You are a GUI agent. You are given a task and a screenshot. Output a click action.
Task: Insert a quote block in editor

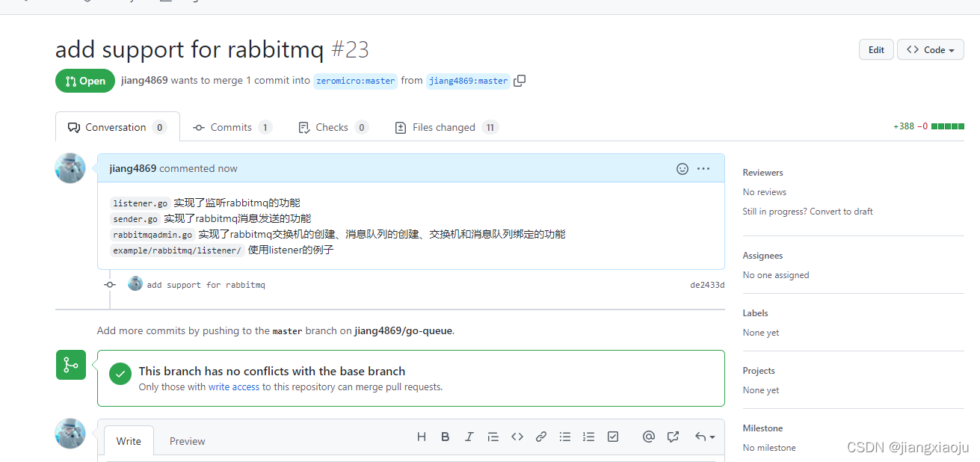tap(493, 437)
